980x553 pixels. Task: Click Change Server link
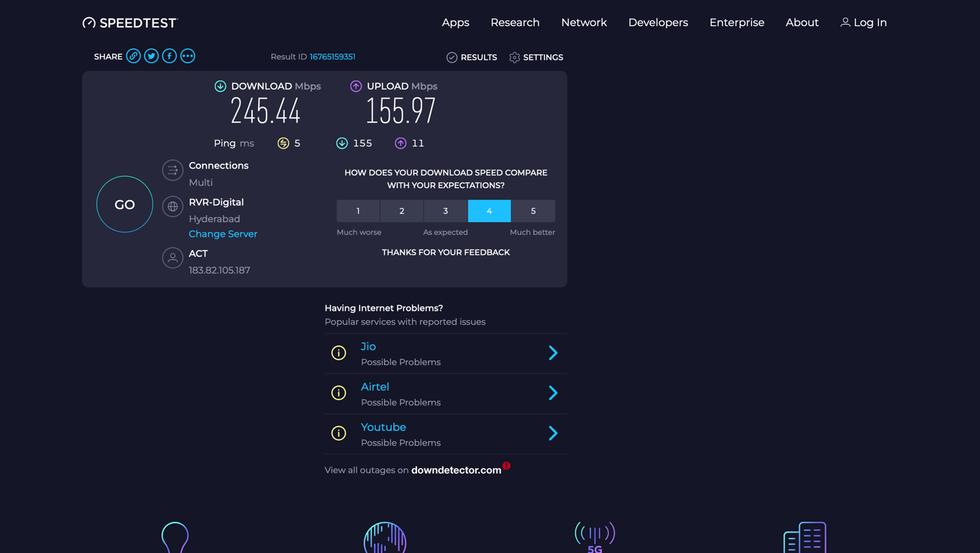click(223, 234)
